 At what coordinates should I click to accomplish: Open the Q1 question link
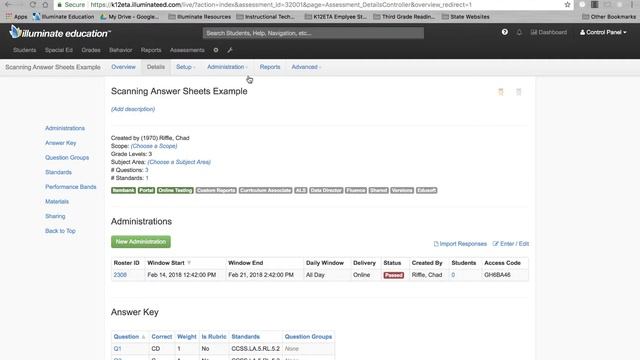click(118, 349)
